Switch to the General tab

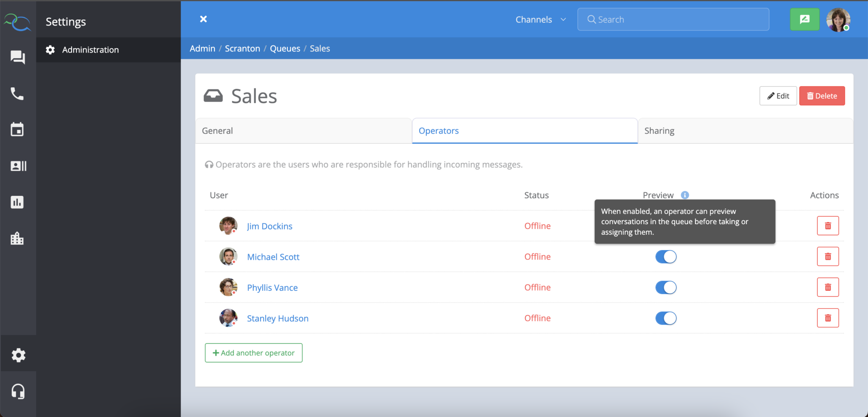[303, 131]
